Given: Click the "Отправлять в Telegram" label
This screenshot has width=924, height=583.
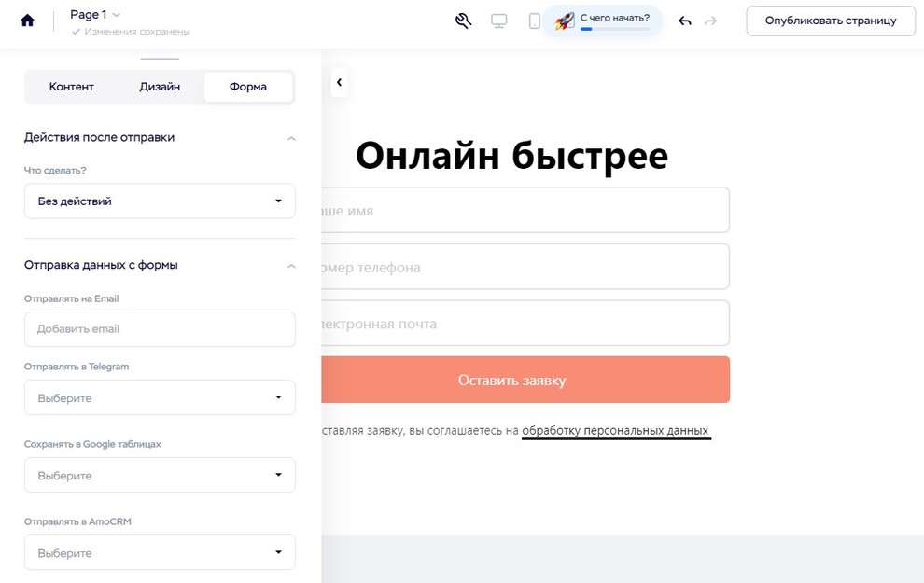Looking at the screenshot, I should [x=77, y=367].
